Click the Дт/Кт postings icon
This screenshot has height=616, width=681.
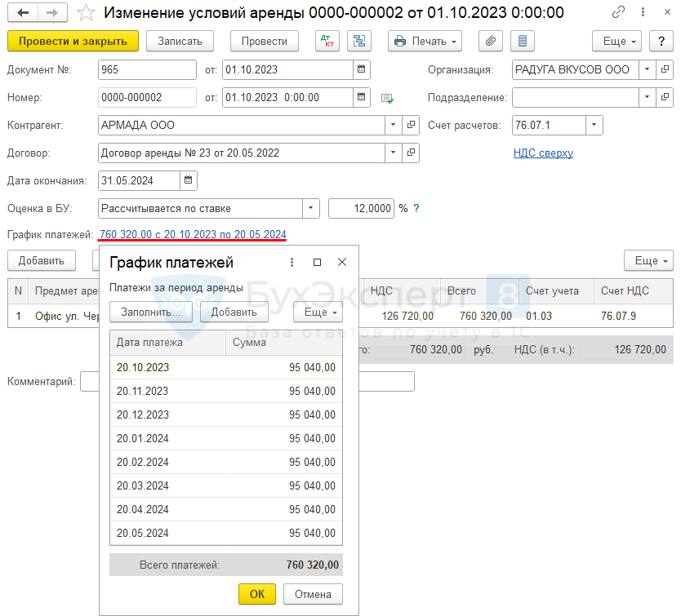click(327, 41)
